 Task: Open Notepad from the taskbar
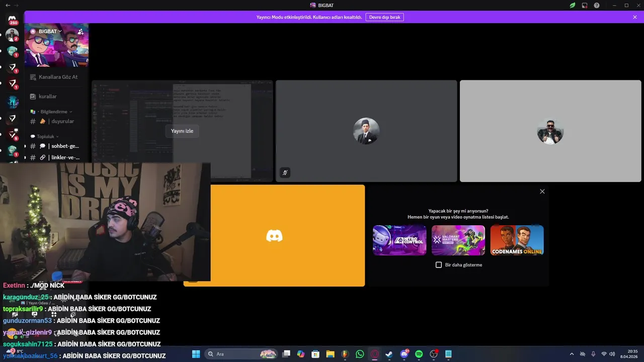coord(448,354)
